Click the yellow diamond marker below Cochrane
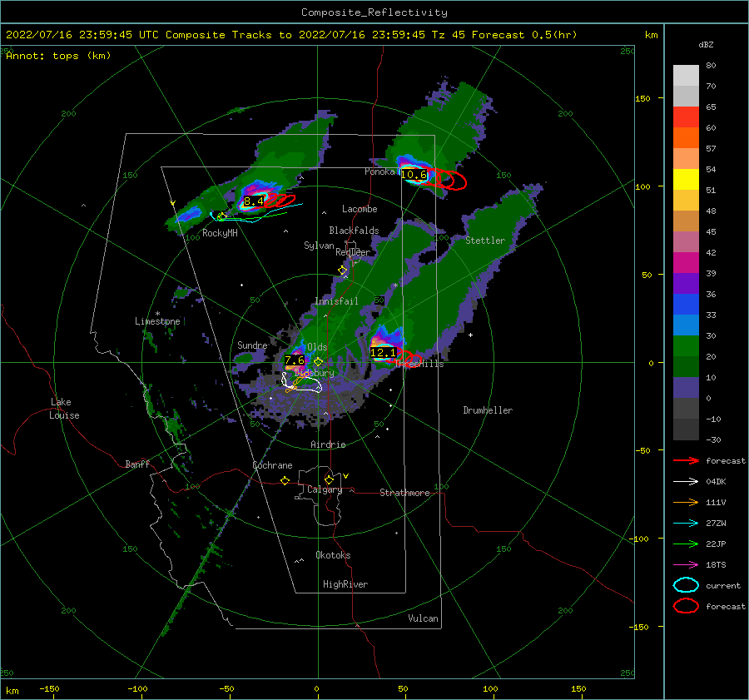 click(x=285, y=480)
